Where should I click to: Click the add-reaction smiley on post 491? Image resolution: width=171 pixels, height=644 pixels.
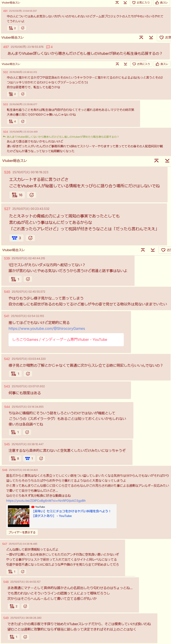(23, 28)
